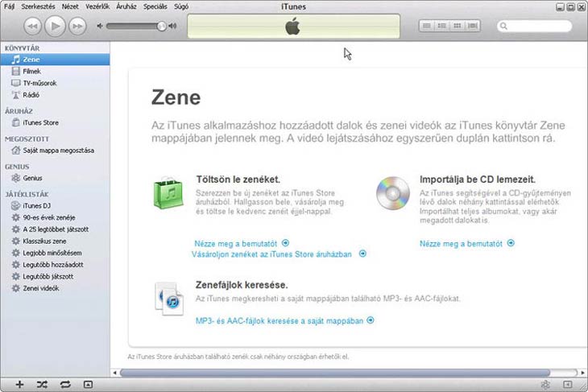Click MP3- és AAC-fájlok keresése a saját mappában

(280, 321)
